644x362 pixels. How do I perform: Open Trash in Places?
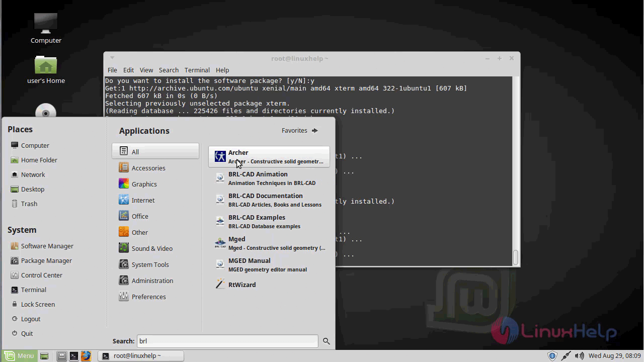[24, 204]
